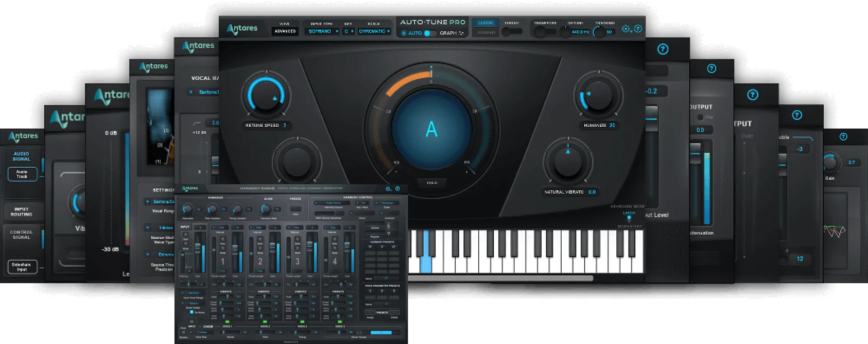The height and width of the screenshot is (344, 868).
Task: Mute harmony voice 3
Action: (297, 248)
